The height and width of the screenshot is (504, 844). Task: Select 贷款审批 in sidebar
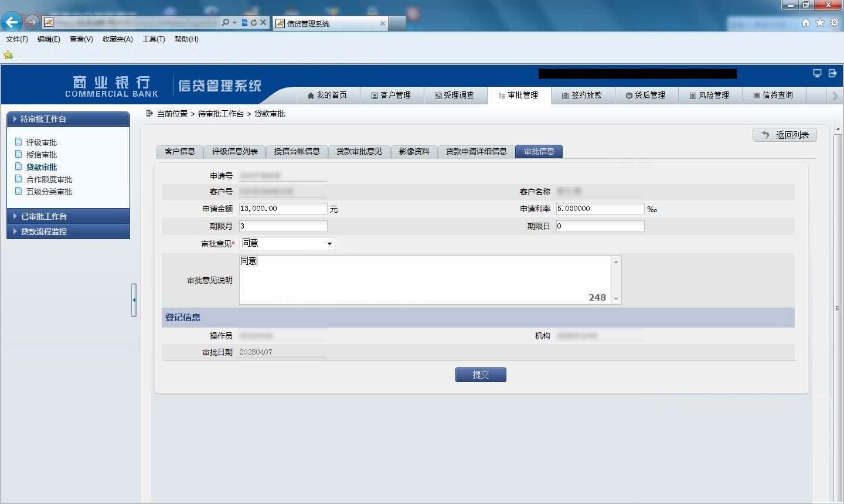coord(41,167)
